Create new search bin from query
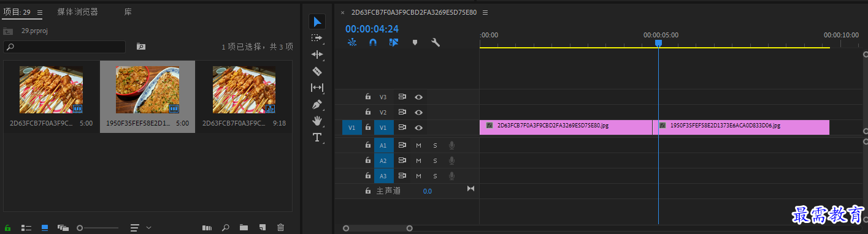 141,47
